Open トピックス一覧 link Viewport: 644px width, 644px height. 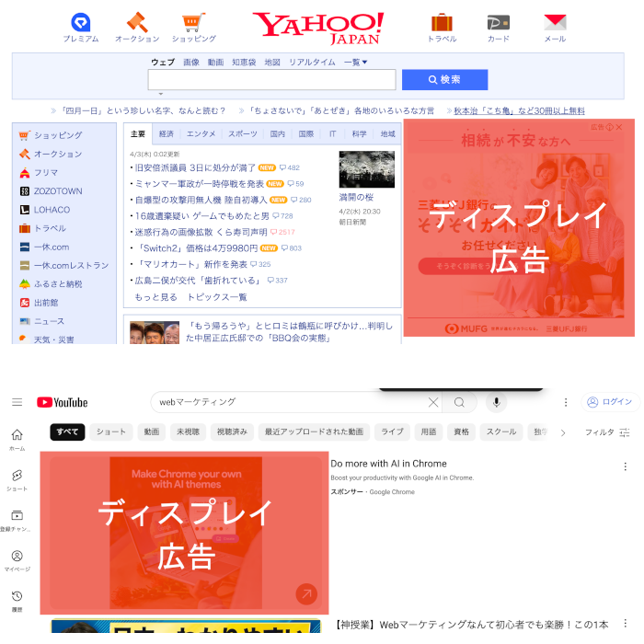point(217,297)
